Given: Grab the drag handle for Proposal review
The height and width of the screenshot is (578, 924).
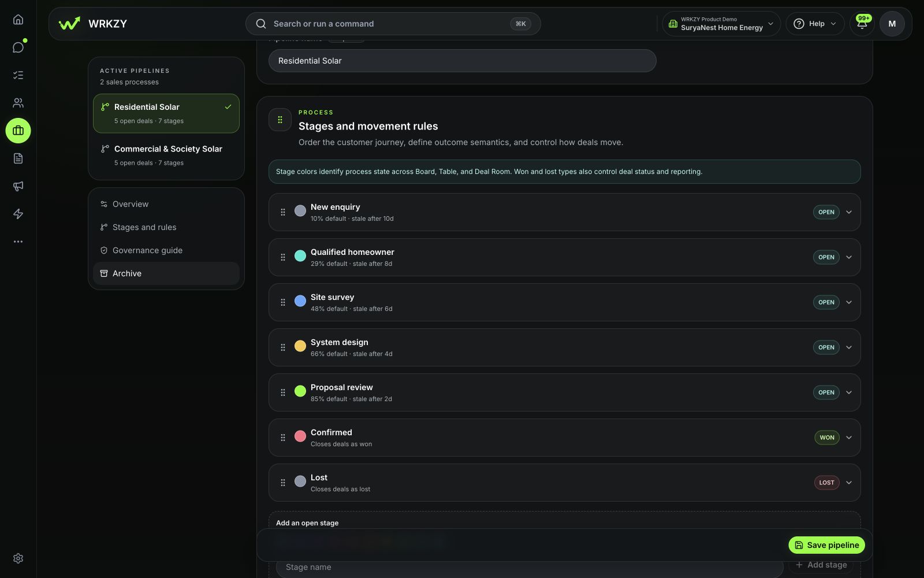Looking at the screenshot, I should click(283, 392).
